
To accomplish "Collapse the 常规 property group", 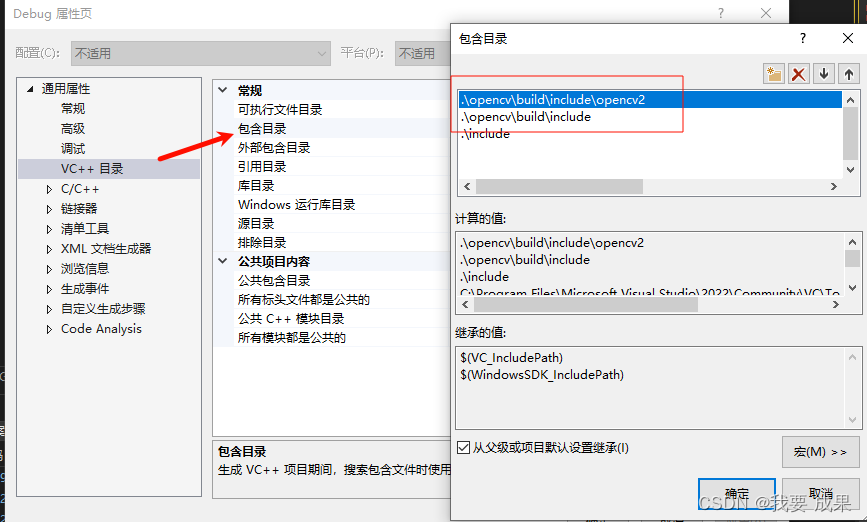I will [x=223, y=90].
